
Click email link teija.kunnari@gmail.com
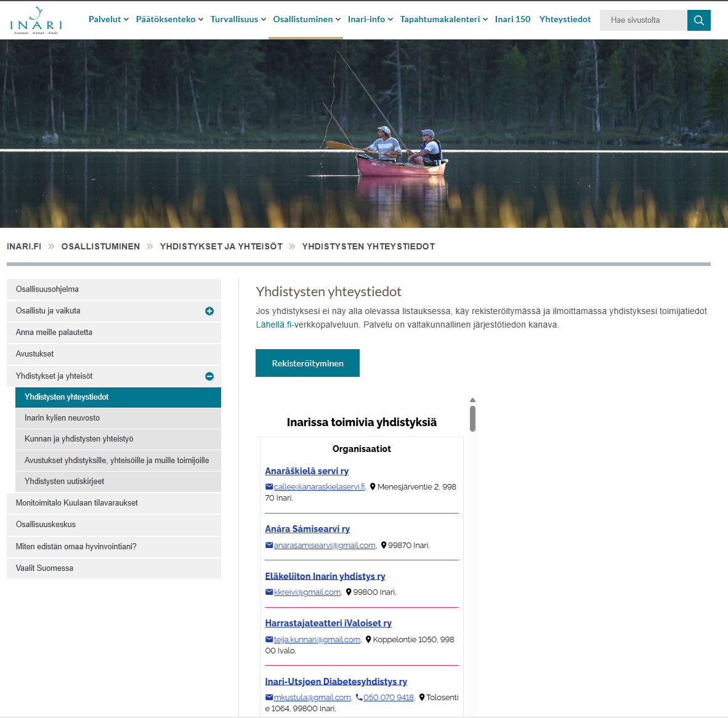click(317, 640)
